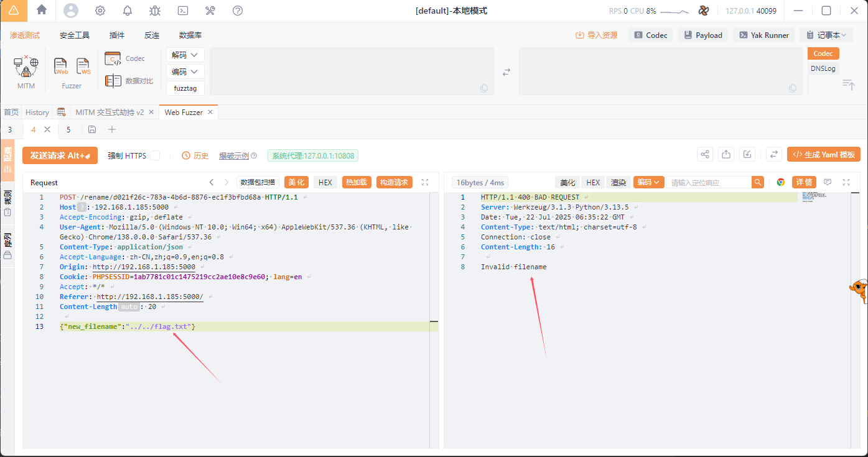868x457 pixels.
Task: Switch to MITM 交互式劫持 v2 tab
Action: pyautogui.click(x=110, y=113)
